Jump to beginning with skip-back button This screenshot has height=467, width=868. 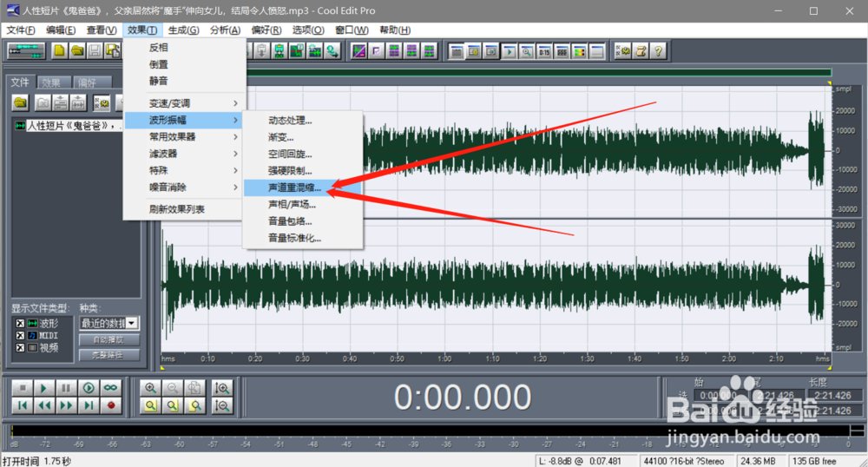[22, 405]
